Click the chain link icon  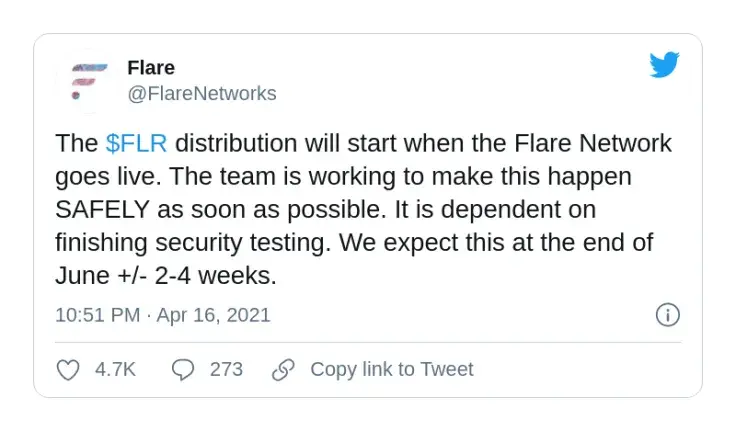pyautogui.click(x=283, y=370)
